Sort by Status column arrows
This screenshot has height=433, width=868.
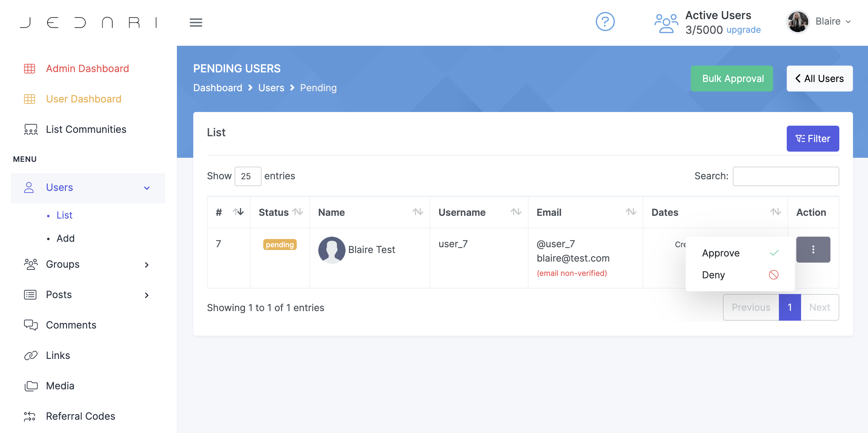point(298,212)
